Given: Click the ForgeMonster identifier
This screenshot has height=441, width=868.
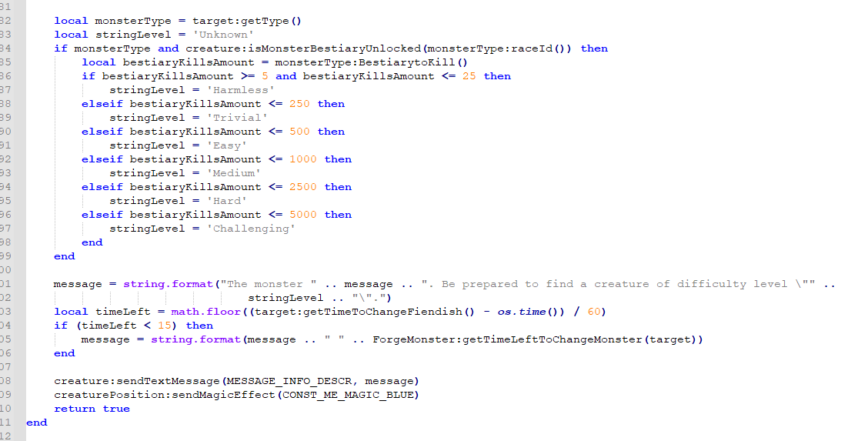Looking at the screenshot, I should click(413, 339).
